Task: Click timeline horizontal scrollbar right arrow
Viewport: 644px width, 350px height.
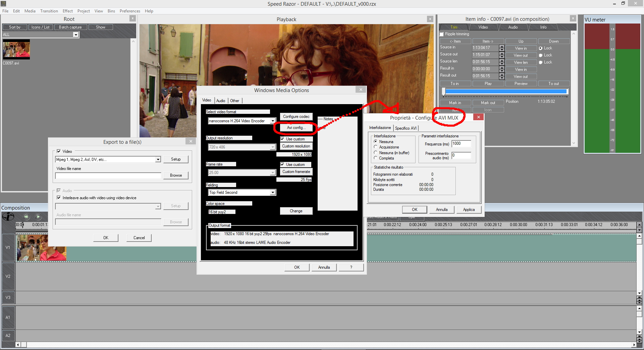Action: point(634,345)
